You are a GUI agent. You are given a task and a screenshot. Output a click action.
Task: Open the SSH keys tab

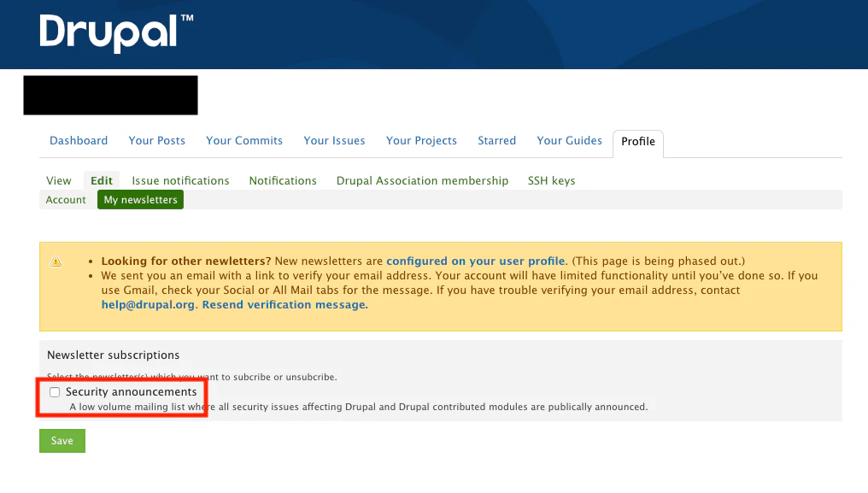pos(551,180)
